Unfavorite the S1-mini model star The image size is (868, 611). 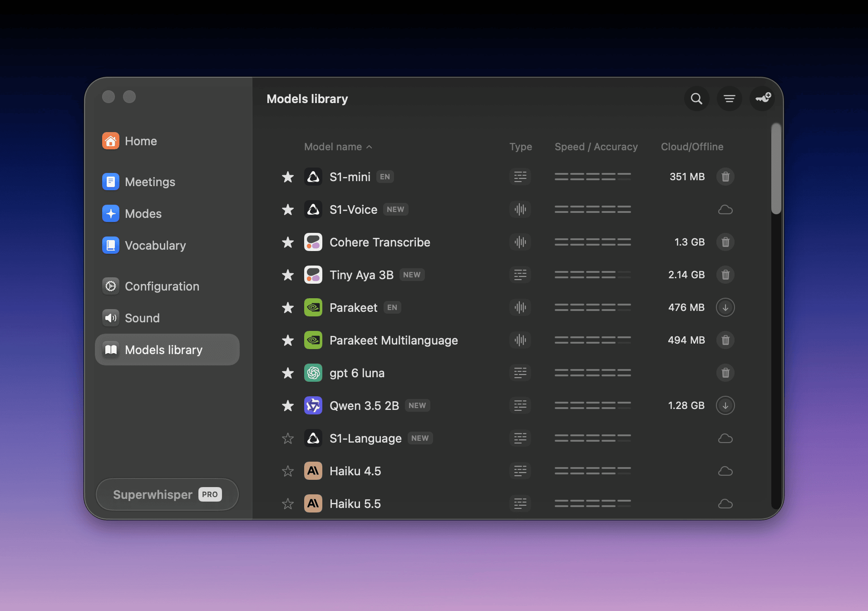[288, 177]
